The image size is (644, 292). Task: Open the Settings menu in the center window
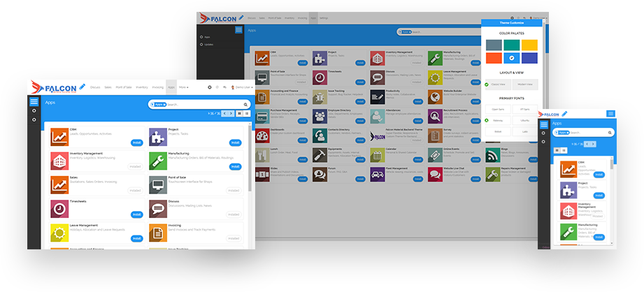pyautogui.click(x=324, y=18)
